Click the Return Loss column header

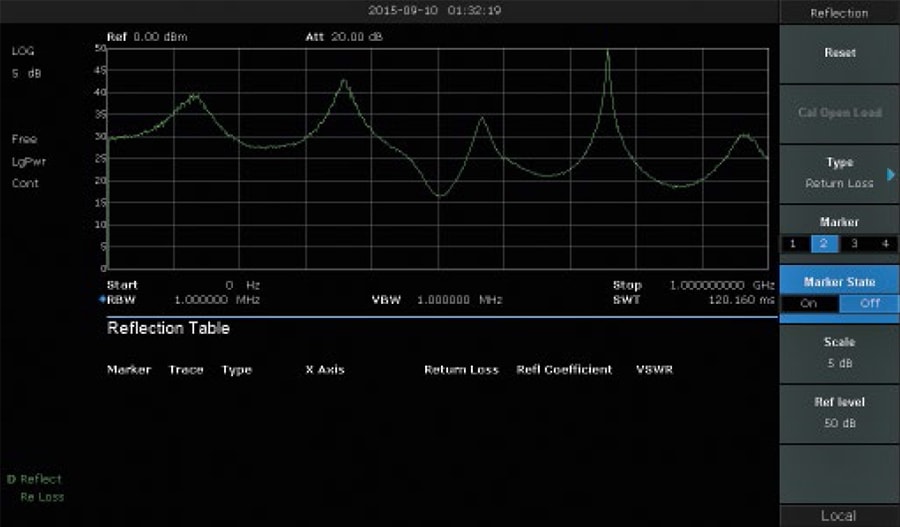pos(461,370)
